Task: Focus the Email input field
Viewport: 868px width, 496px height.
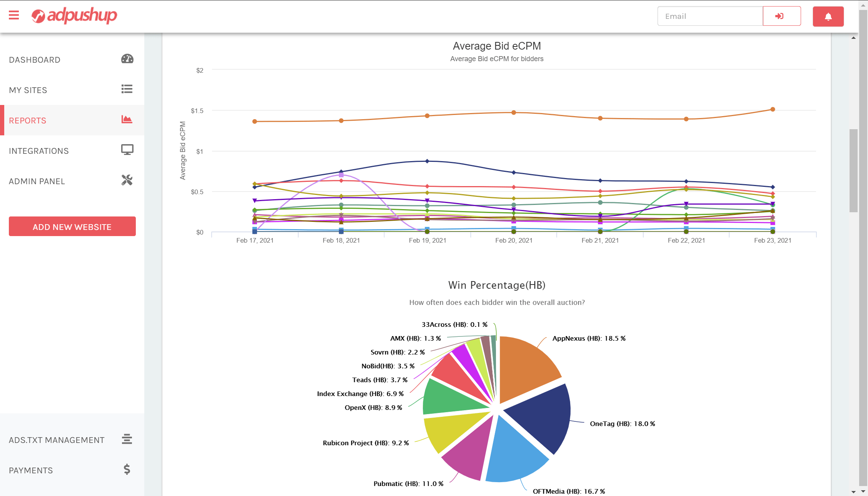Action: [710, 16]
